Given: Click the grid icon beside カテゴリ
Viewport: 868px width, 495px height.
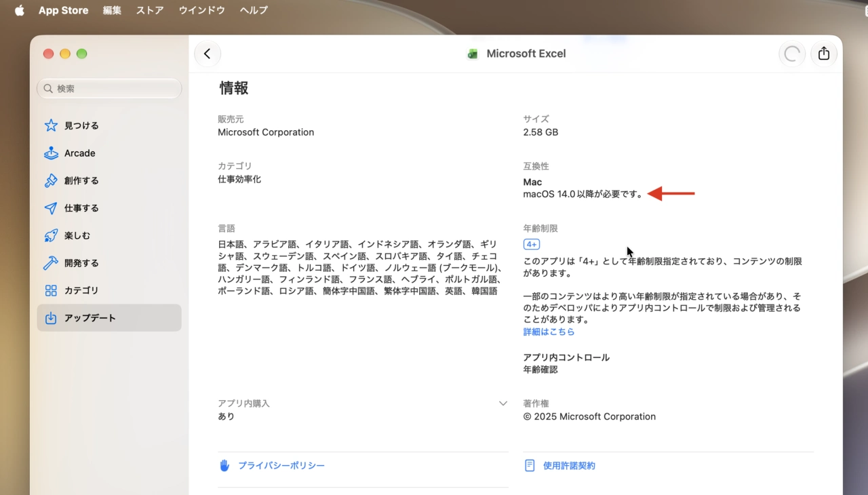Looking at the screenshot, I should point(51,290).
